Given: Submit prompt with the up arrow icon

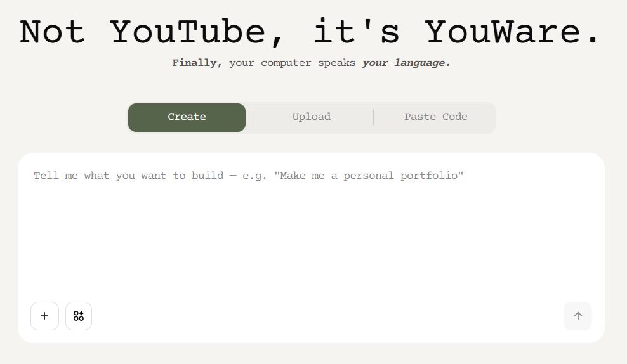Looking at the screenshot, I should [577, 316].
